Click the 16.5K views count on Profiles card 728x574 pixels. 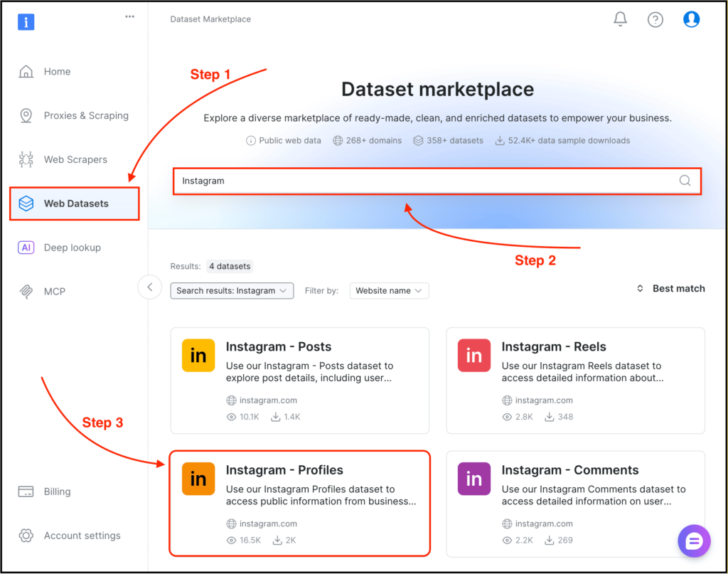250,540
